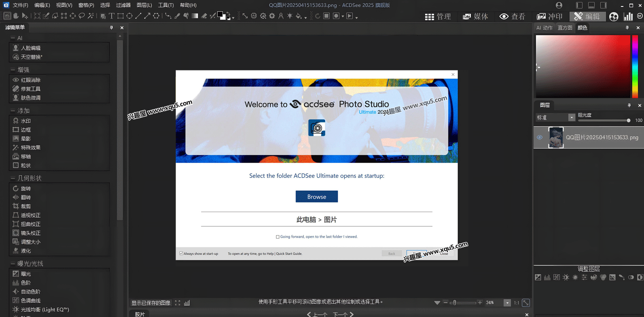Switch to the AI 动作 tab

tap(544, 28)
